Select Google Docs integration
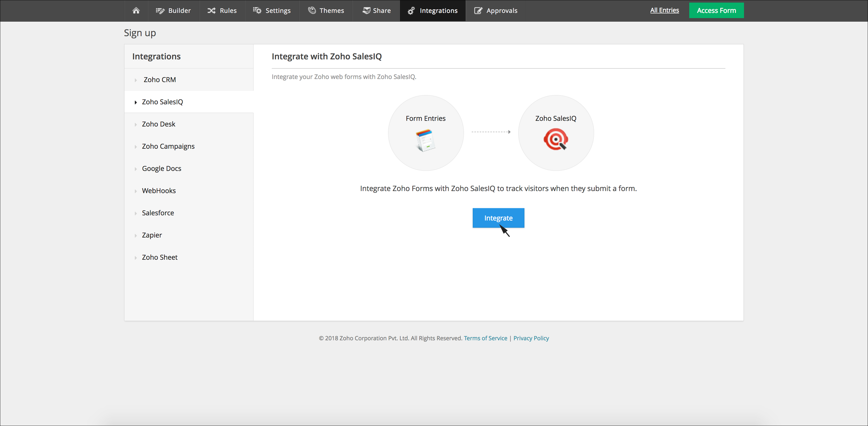The height and width of the screenshot is (426, 868). pyautogui.click(x=189, y=168)
